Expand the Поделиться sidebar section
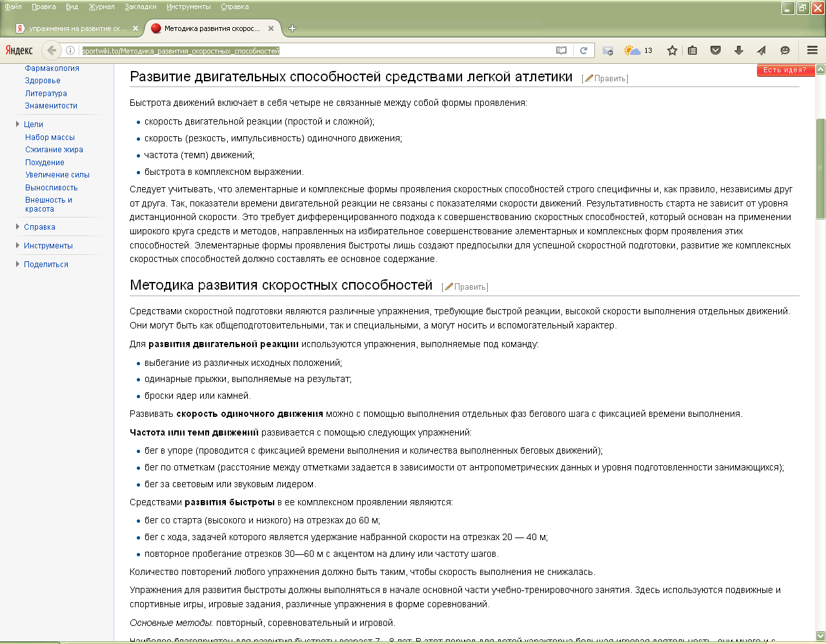826x644 pixels. tap(46, 265)
